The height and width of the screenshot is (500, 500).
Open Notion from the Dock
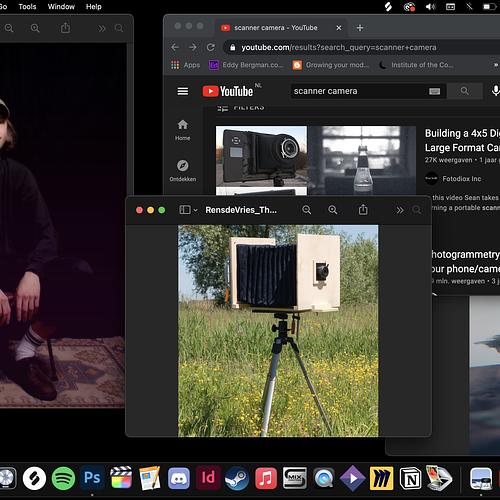[411, 478]
